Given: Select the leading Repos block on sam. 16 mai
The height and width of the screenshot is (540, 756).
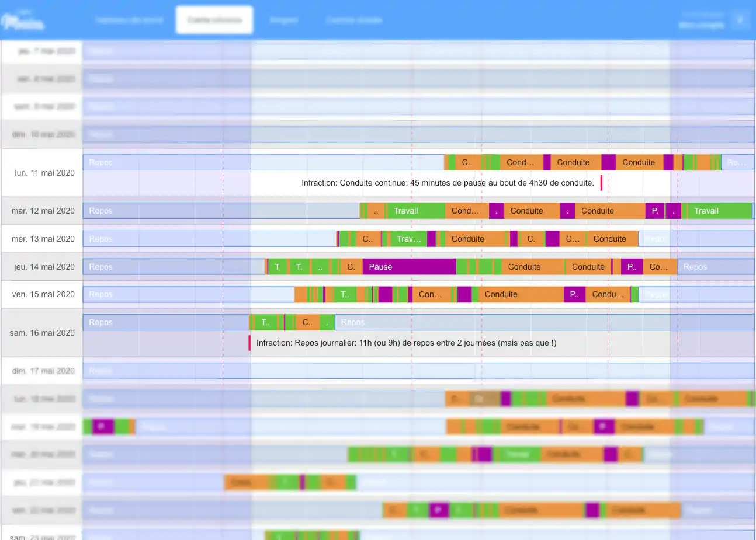Looking at the screenshot, I should (x=166, y=322).
